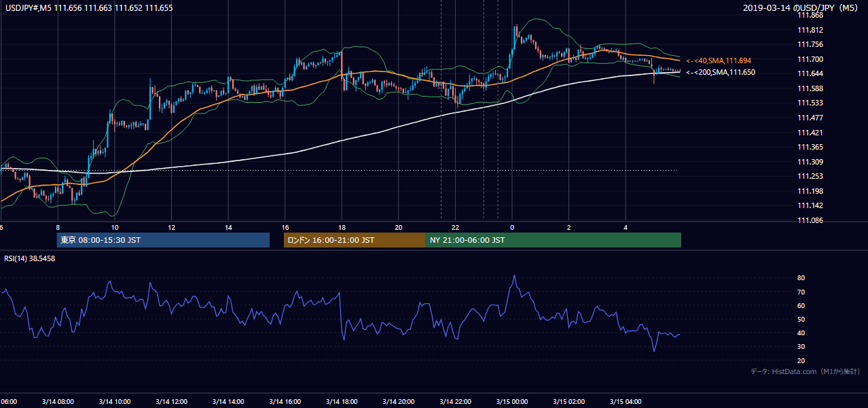The image size is (868, 408).
Task: Click price axis label 111.533
Action: click(x=810, y=103)
